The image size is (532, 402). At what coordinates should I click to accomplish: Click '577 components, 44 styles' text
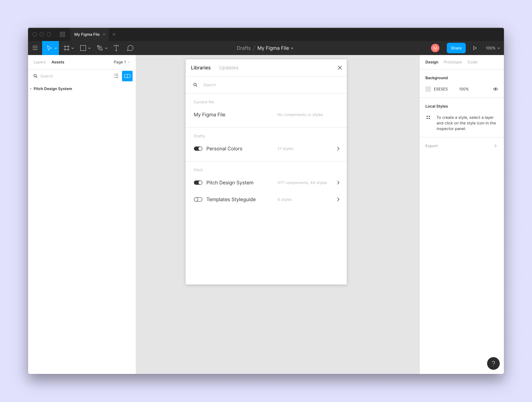302,183
